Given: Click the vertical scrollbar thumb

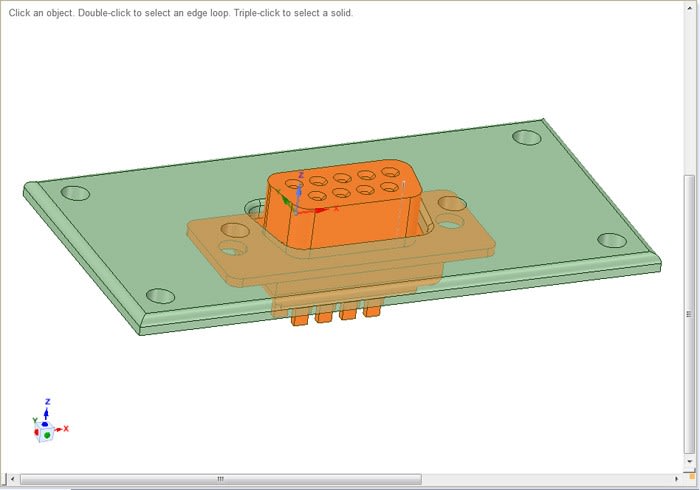Looking at the screenshot, I should tap(689, 314).
